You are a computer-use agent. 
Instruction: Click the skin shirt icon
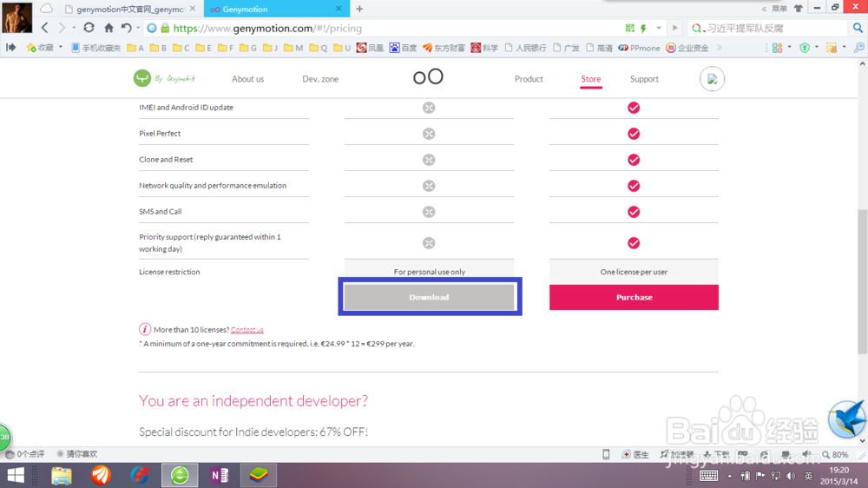point(799,9)
